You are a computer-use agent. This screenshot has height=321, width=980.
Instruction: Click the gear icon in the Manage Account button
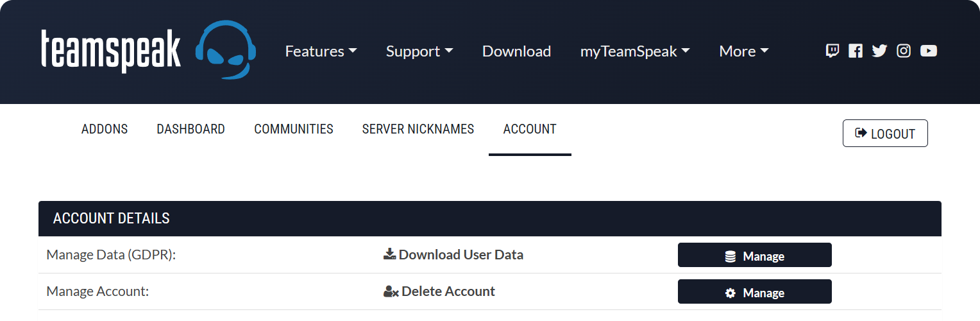(731, 293)
